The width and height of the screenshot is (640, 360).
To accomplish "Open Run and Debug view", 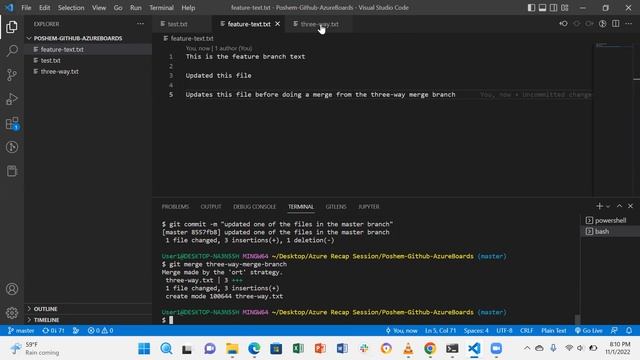I will coord(12,99).
